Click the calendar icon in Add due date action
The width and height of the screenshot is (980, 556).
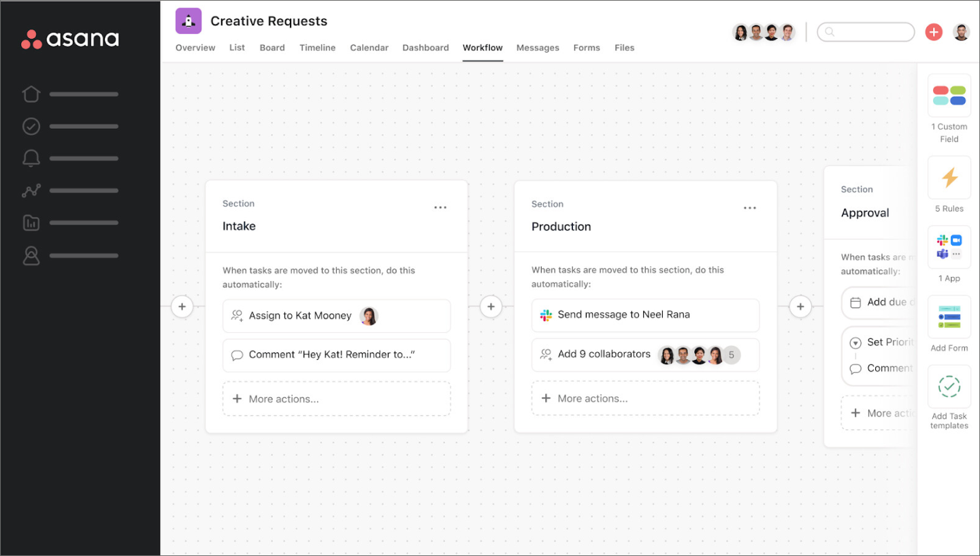point(855,302)
